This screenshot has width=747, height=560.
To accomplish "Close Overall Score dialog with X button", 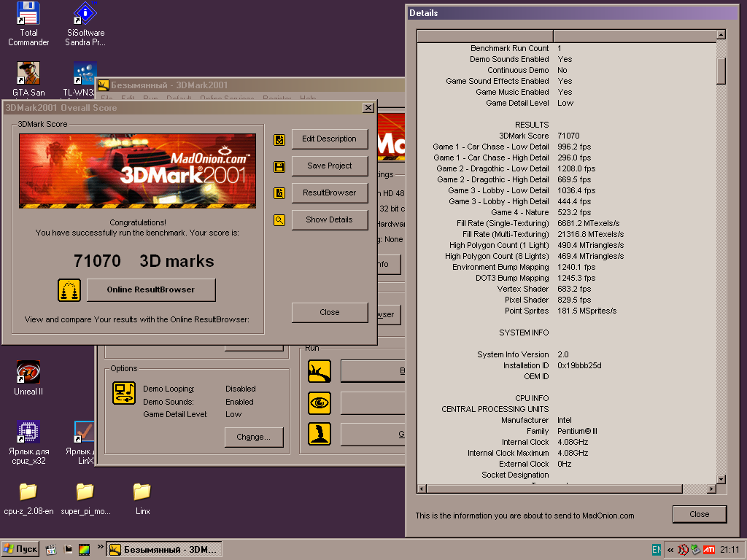I will 368,108.
